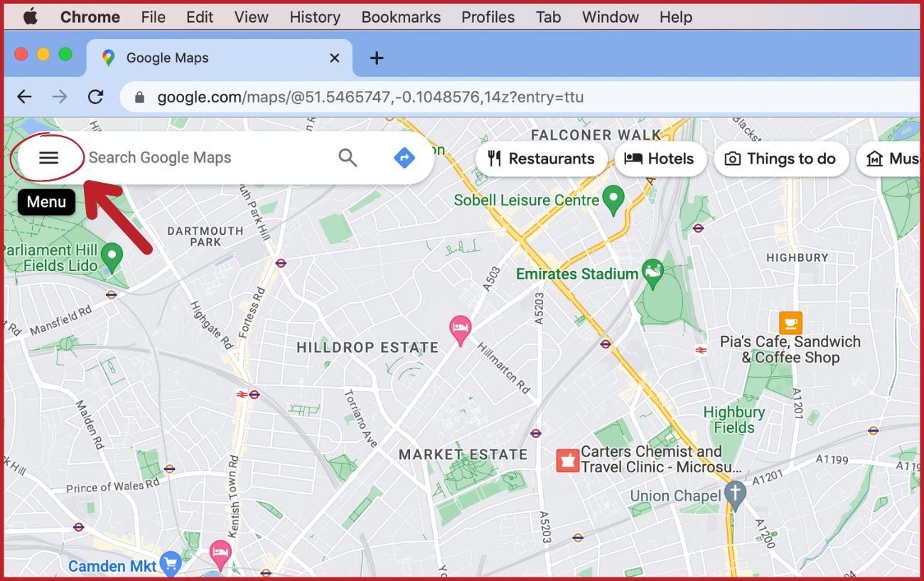Click the address bar URL
The height and width of the screenshot is (581, 924).
[x=370, y=97]
